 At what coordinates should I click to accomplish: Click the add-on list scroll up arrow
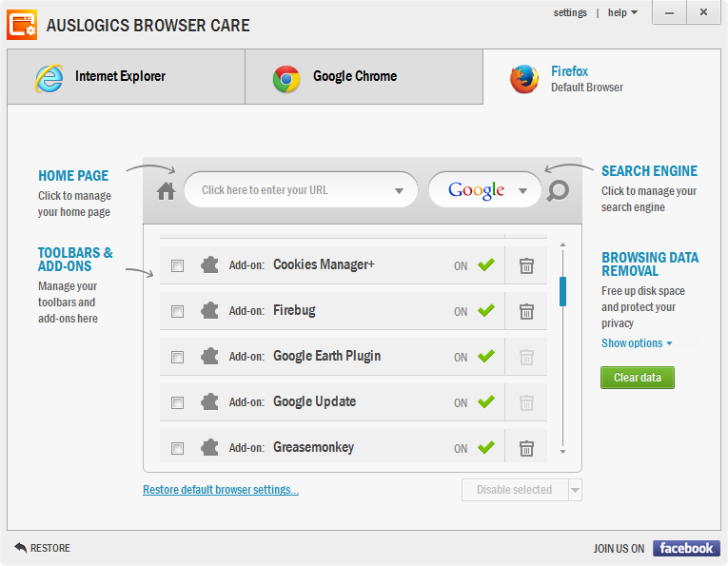pyautogui.click(x=562, y=244)
